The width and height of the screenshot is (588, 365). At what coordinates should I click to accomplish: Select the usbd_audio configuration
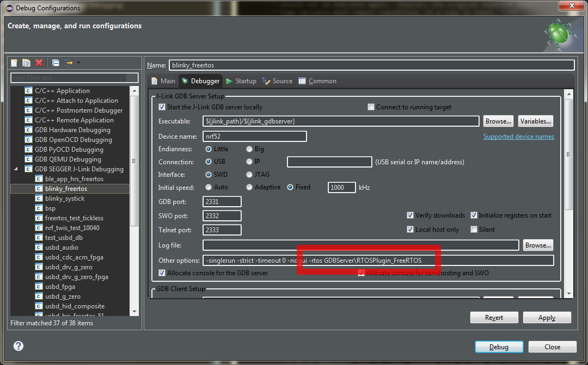62,248
